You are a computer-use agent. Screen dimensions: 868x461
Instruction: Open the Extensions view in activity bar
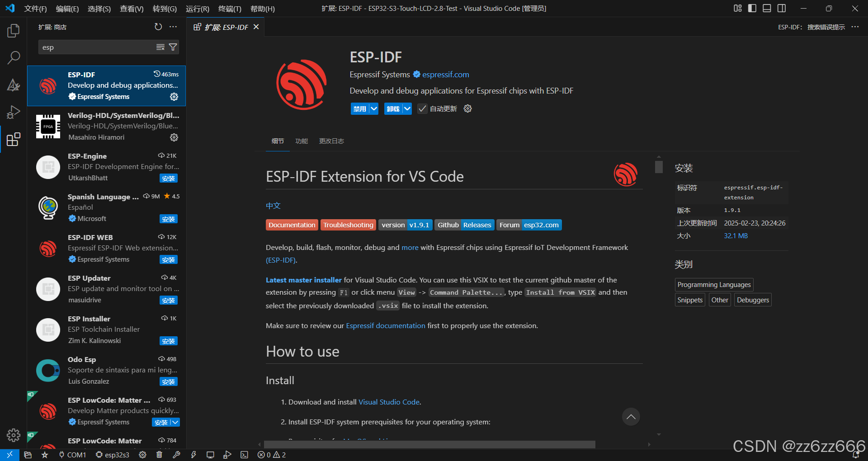coord(14,139)
